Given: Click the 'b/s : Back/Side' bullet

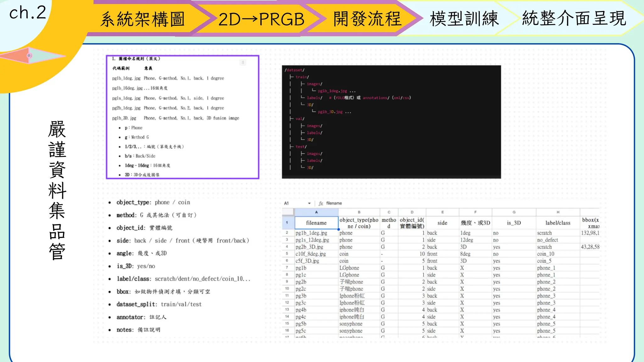Looking at the screenshot, I should [x=140, y=156].
